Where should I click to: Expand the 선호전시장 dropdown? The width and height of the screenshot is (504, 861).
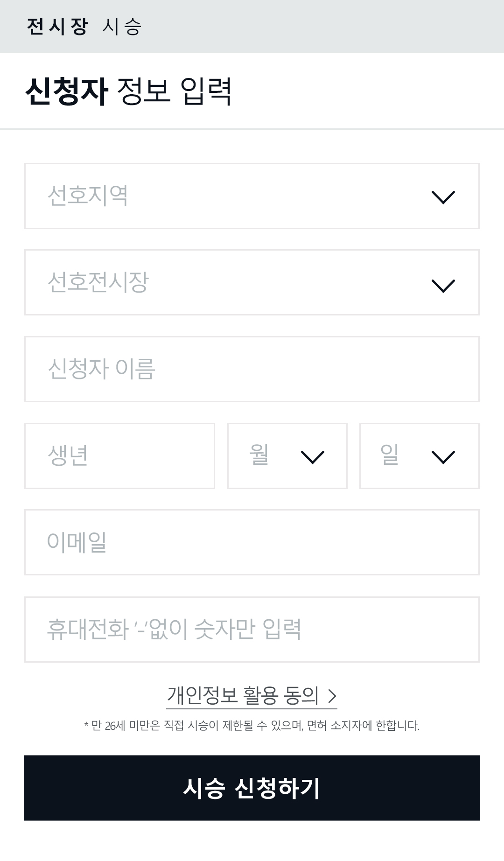click(233, 282)
